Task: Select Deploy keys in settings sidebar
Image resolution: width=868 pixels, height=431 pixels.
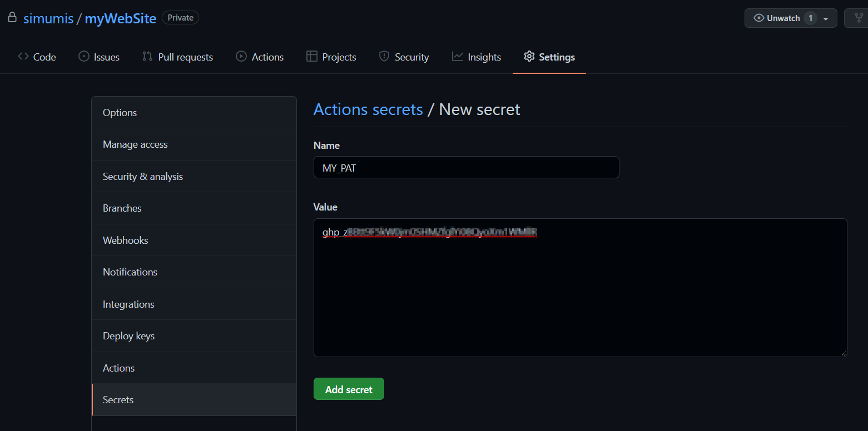Action: pos(128,336)
